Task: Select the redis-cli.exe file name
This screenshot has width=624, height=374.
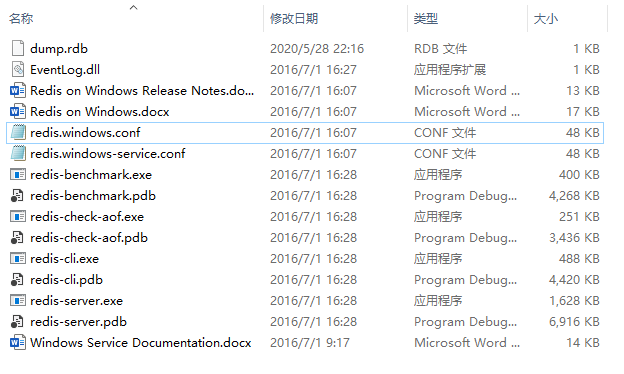Action: [64, 259]
